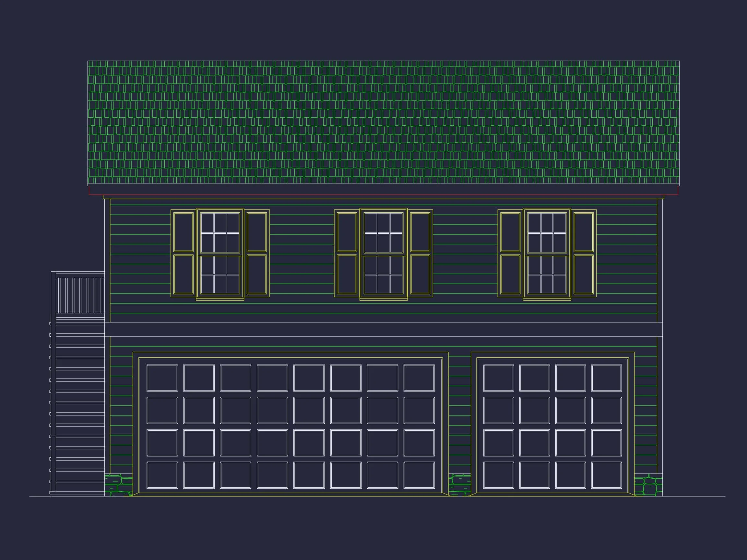Screen dimensions: 747x560
Task: Select top-left panel of double garage door
Action: (x=162, y=378)
